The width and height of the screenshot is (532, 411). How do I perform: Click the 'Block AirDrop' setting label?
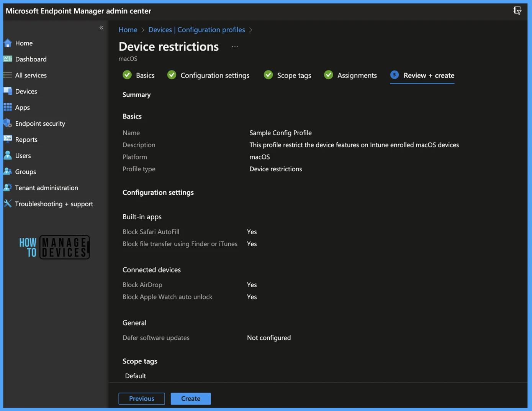tap(142, 285)
